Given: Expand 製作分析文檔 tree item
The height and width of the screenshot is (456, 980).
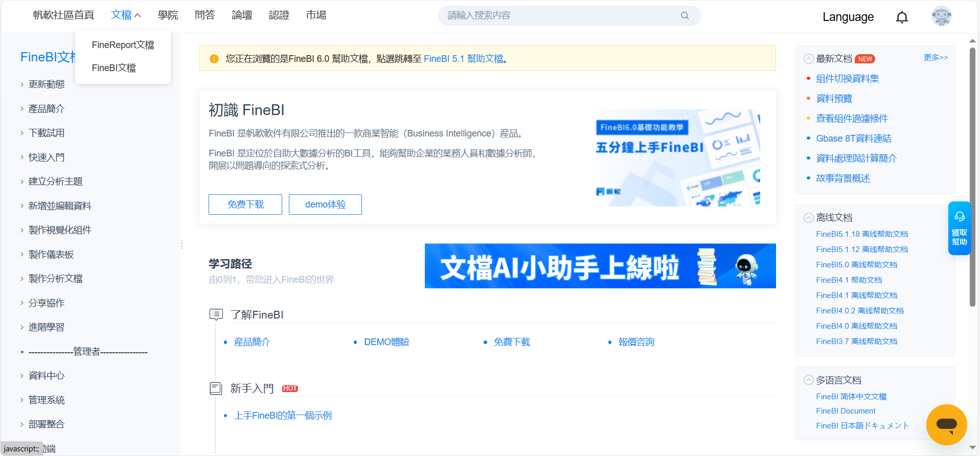Looking at the screenshot, I should pyautogui.click(x=22, y=279).
